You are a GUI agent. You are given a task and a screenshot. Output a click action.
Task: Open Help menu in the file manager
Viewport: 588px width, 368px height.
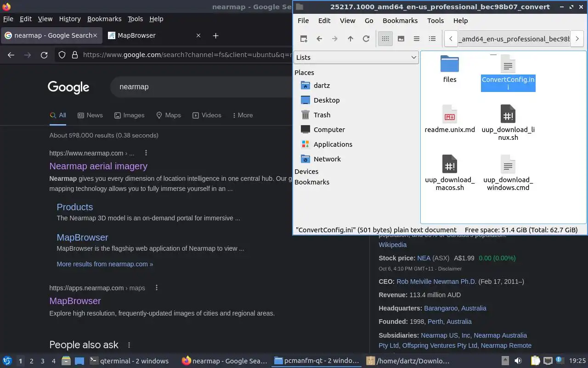(x=460, y=21)
